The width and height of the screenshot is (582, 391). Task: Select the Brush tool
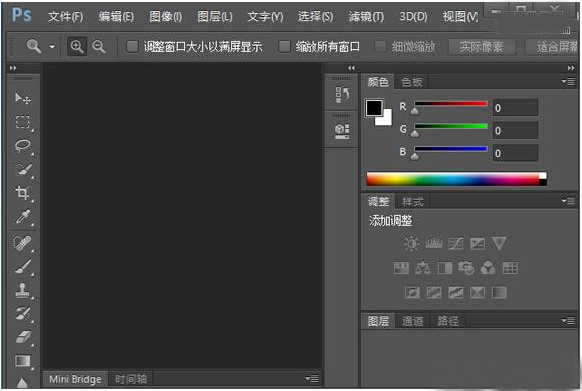23,267
